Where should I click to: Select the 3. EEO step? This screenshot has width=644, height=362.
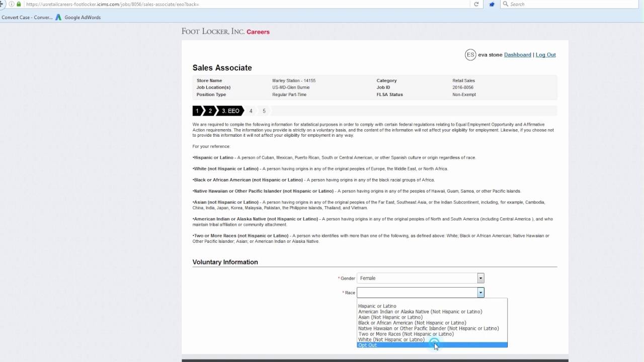pyautogui.click(x=230, y=111)
